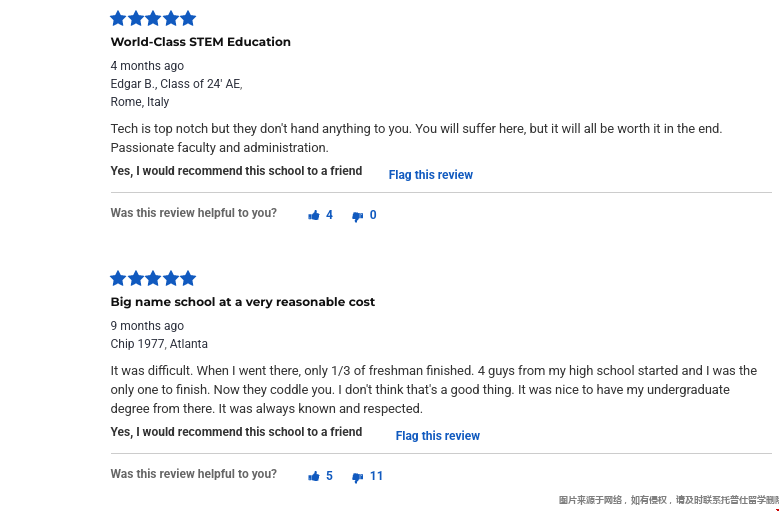Click thumbs down on Chip 1977's review

click(x=357, y=477)
